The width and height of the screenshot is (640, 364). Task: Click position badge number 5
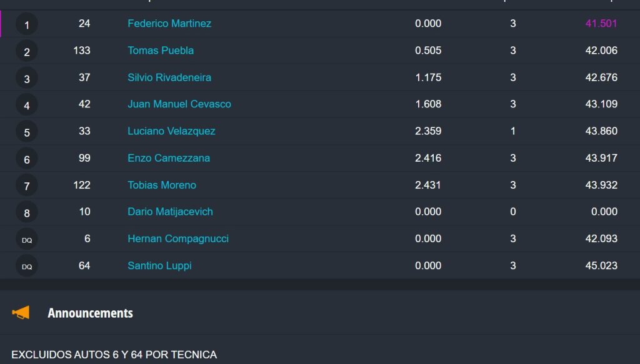point(26,132)
